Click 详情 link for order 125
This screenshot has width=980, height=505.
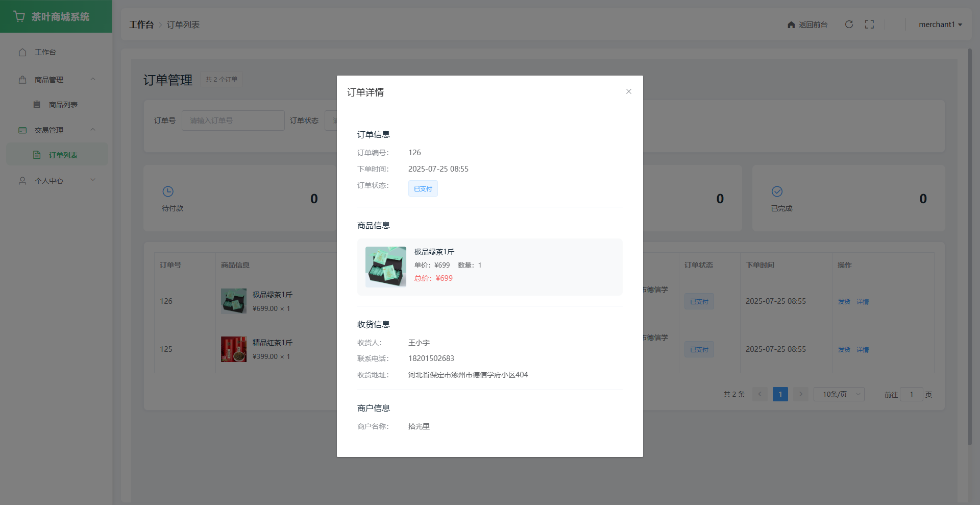(x=863, y=350)
